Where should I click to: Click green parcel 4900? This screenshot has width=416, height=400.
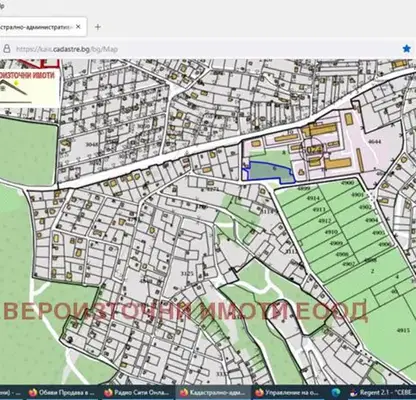[x=348, y=184]
